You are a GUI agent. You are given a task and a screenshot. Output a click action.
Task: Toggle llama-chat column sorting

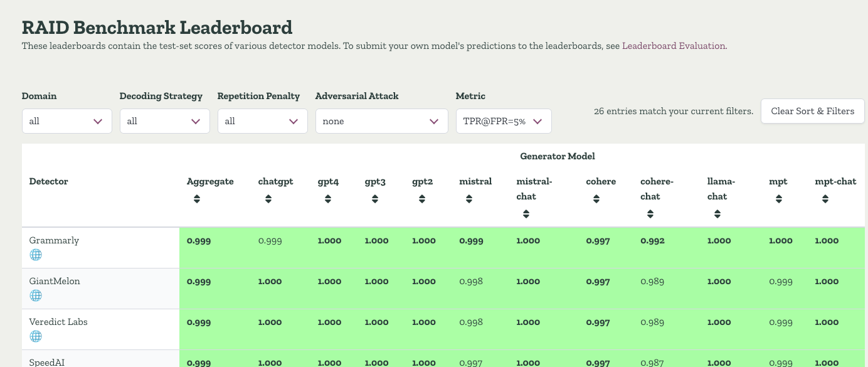(717, 214)
